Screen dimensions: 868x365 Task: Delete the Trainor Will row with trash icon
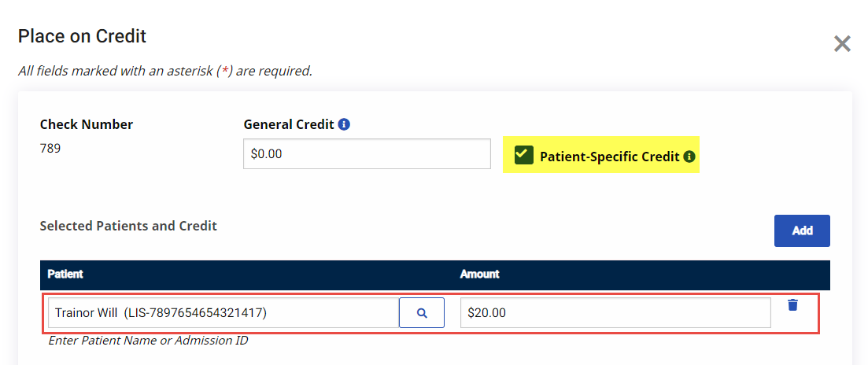coord(792,304)
